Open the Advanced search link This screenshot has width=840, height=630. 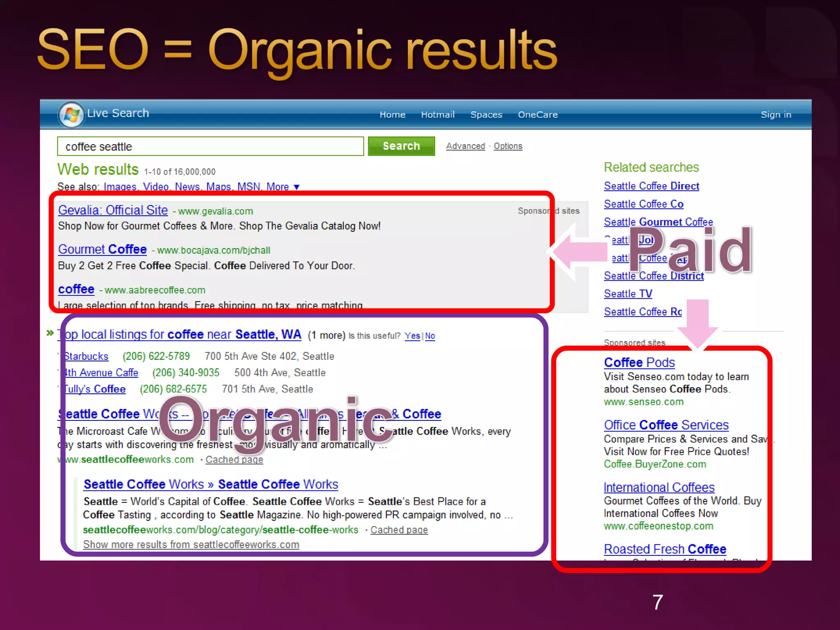pos(465,146)
